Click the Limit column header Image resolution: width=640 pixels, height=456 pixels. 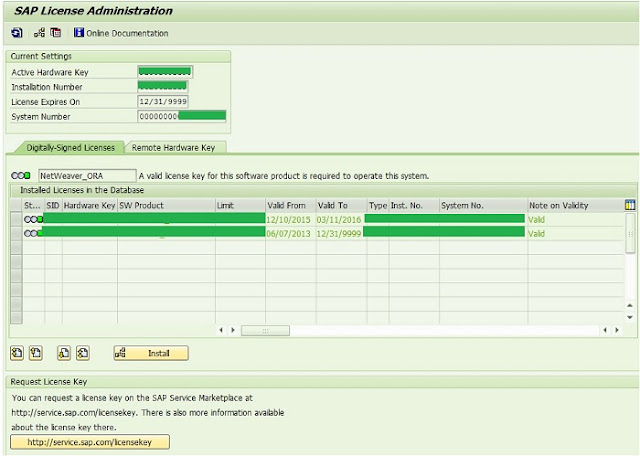[x=240, y=205]
